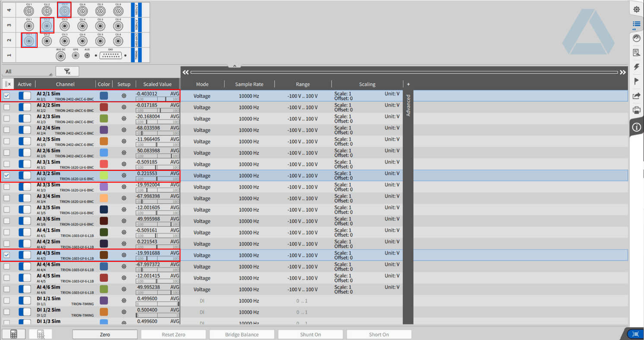Open the gauge measurement icon in sidebar
This screenshot has width=644, height=340.
(636, 38)
